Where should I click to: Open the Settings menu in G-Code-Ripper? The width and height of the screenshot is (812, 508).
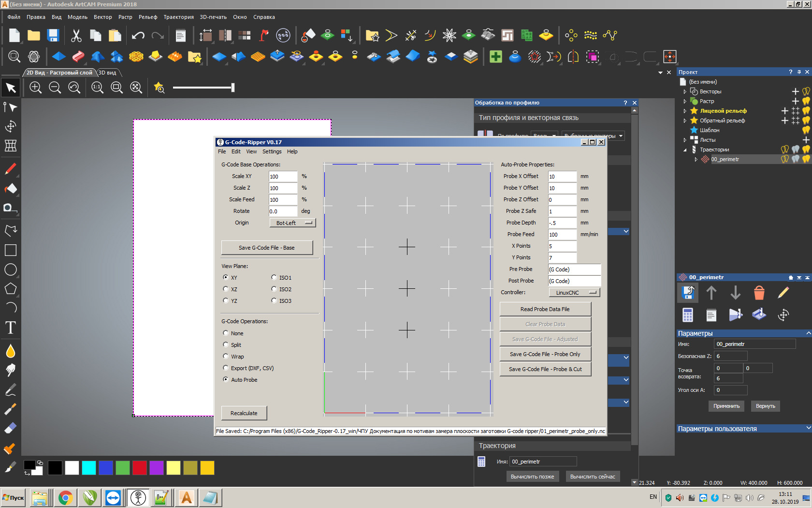coord(272,151)
